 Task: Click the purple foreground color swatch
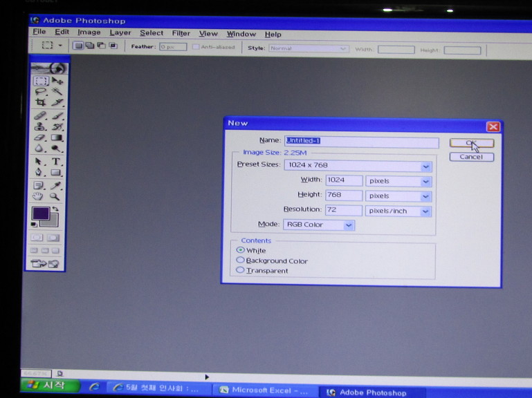coord(41,214)
